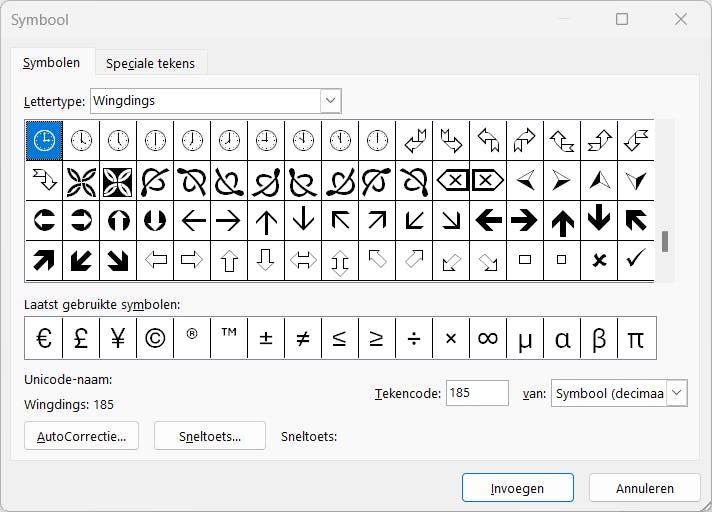Choose the infinity symbol from recent symbols
The width and height of the screenshot is (712, 512).
(487, 339)
